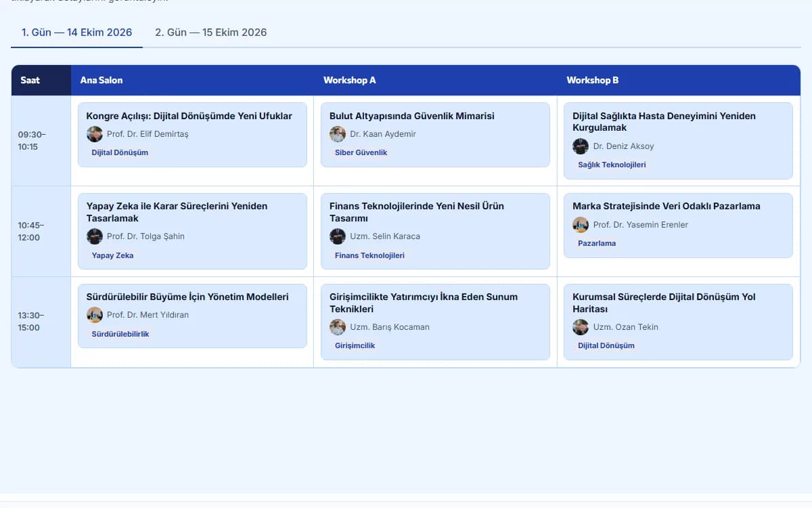Click speaker name Prof. Dr. Tolga Şahin
Image resolution: width=812 pixels, height=508 pixels.
pyautogui.click(x=145, y=237)
